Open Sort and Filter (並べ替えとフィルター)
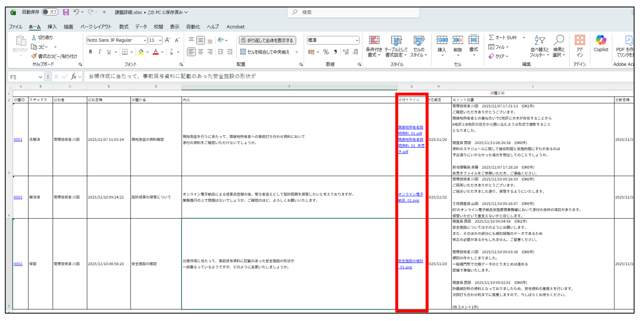644x321 pixels. point(539,46)
